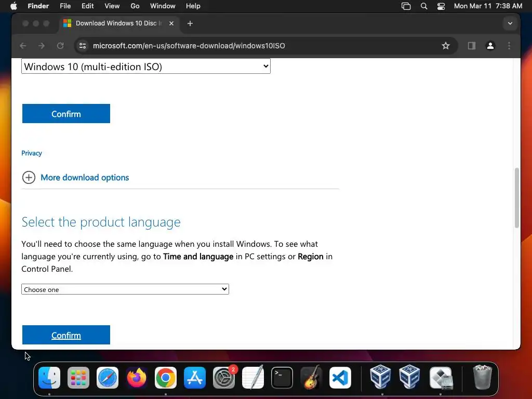532x399 pixels.
Task: Open the Windows 10 multi-edition ISO dropdown
Action: click(146, 66)
